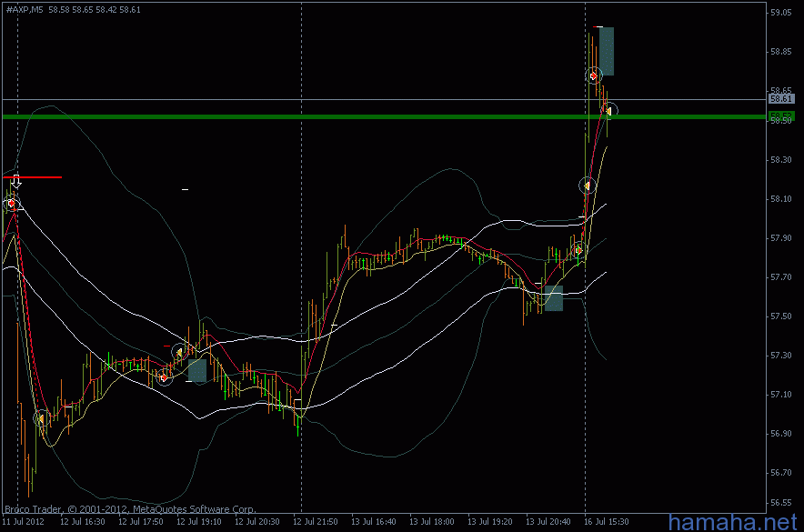Select the teal rectangle at the chart top
Viewport: 804px width, 532px height.
(x=607, y=51)
